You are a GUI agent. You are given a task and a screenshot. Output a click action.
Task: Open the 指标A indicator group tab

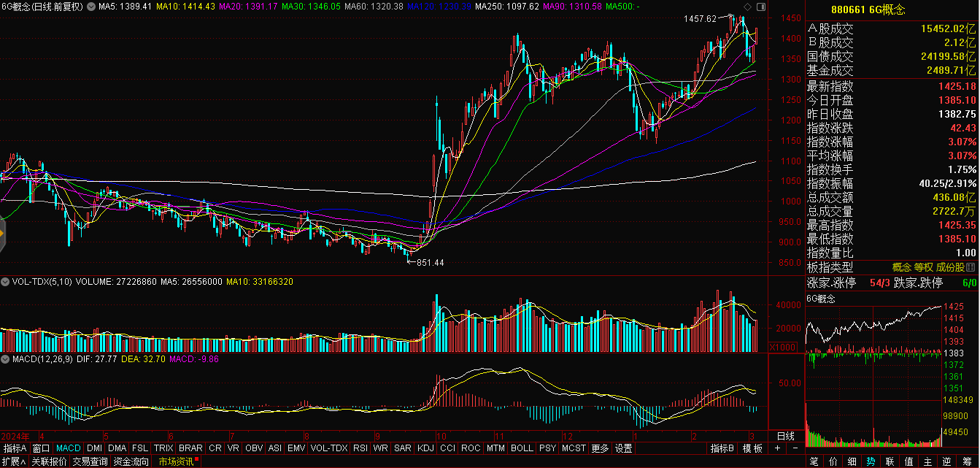coord(15,448)
